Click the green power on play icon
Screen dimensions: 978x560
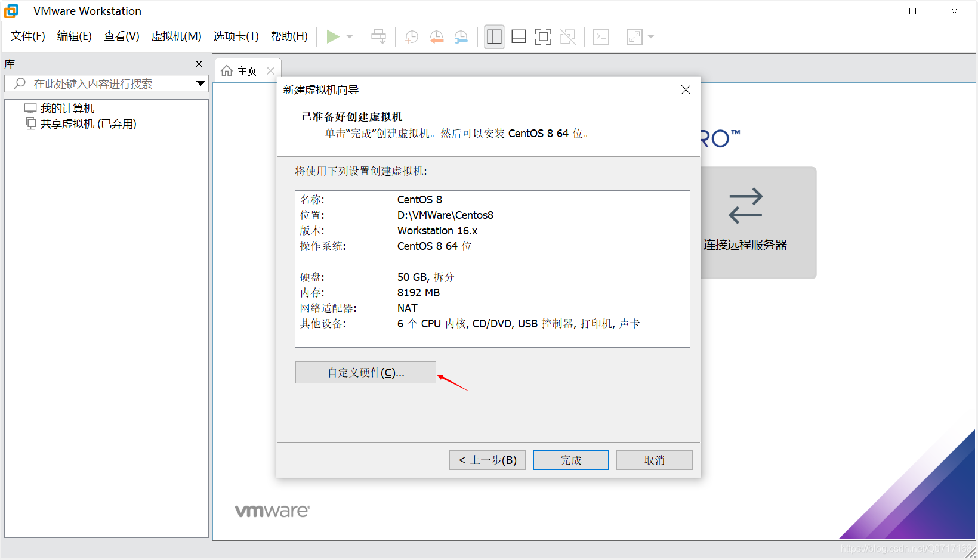[x=333, y=36]
